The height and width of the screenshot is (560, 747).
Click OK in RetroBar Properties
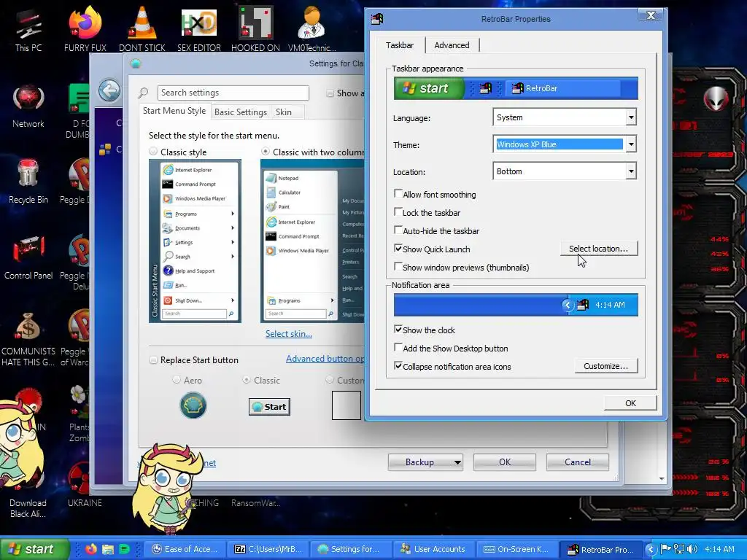pos(630,402)
